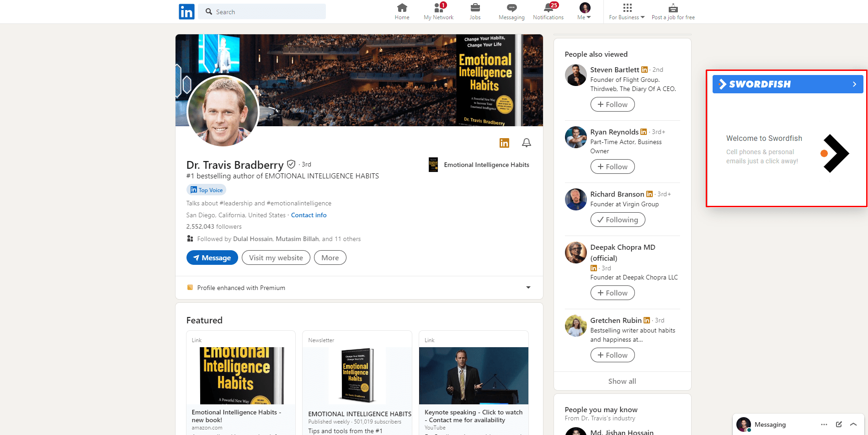Viewport: 868px width, 435px height.
Task: Follow Deepak Chopra MD
Action: tap(612, 293)
